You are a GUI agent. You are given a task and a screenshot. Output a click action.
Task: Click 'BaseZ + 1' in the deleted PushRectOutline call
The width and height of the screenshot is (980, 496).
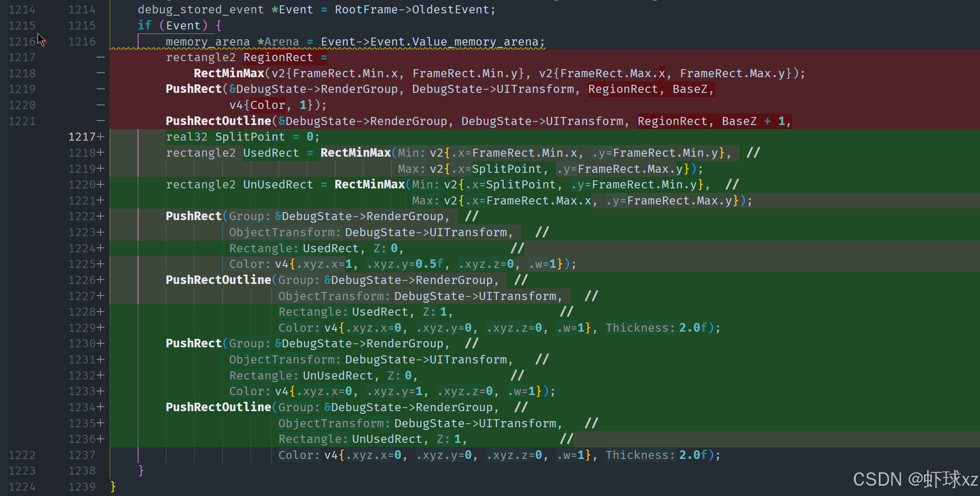(x=753, y=121)
